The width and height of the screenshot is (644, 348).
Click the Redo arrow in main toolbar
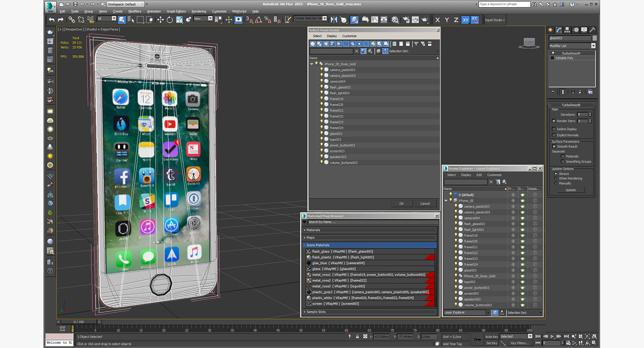(x=60, y=20)
